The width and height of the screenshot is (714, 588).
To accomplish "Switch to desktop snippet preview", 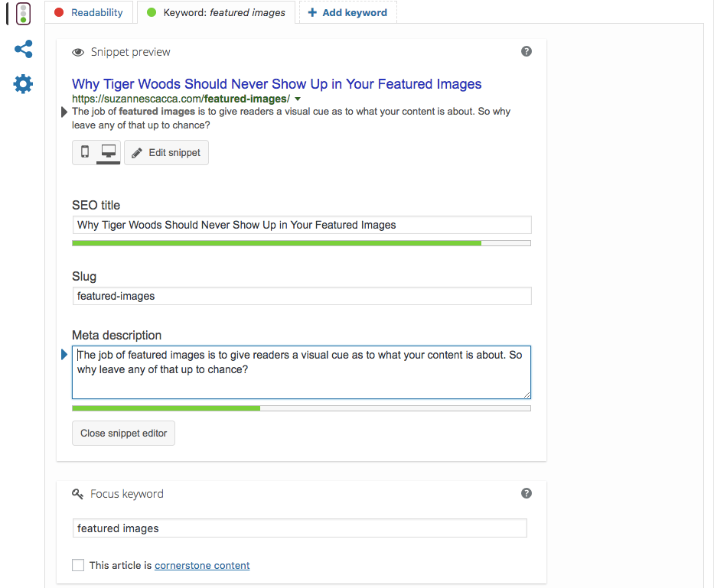I will tap(108, 152).
